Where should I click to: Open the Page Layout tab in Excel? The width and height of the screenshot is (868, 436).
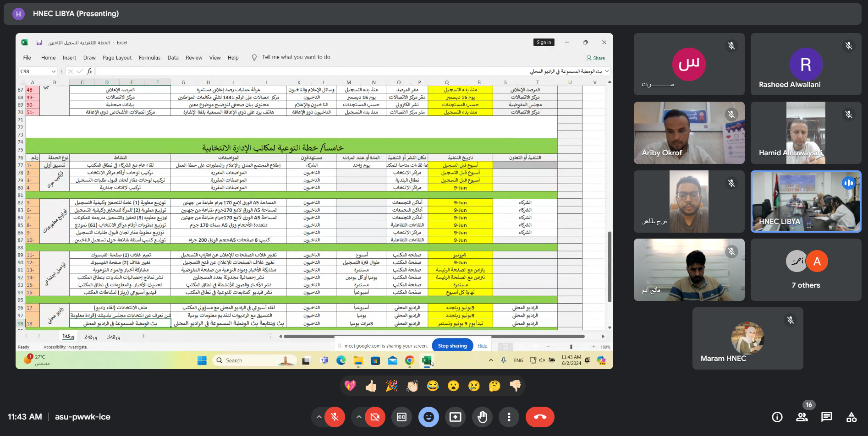click(117, 58)
